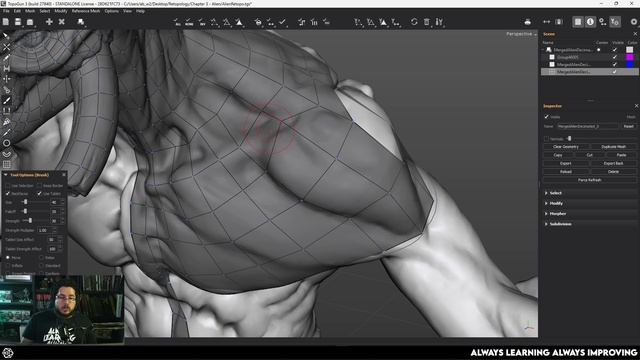
Task: Click the Select All icon labeled ALL
Action: coord(177,22)
